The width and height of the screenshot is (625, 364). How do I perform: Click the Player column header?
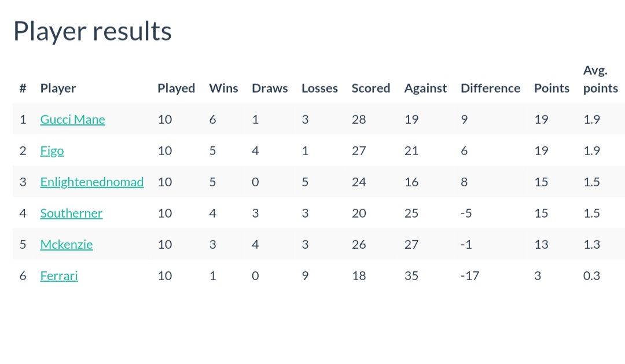(58, 88)
